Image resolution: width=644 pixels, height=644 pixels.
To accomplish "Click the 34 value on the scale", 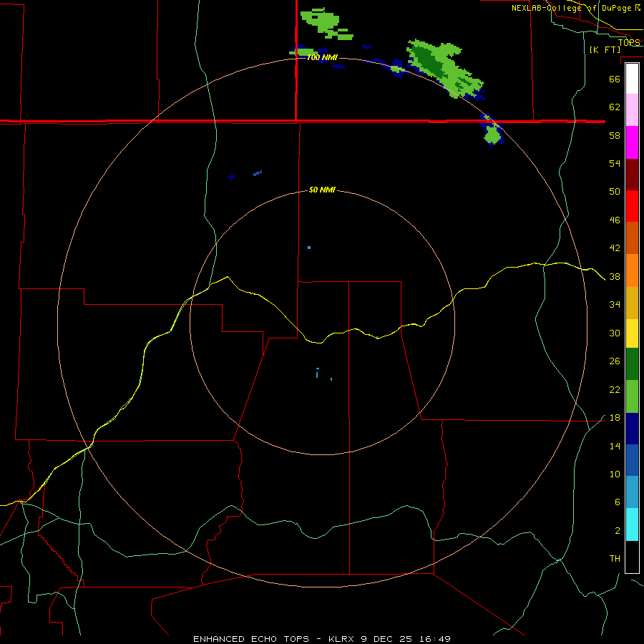I will click(x=615, y=305).
